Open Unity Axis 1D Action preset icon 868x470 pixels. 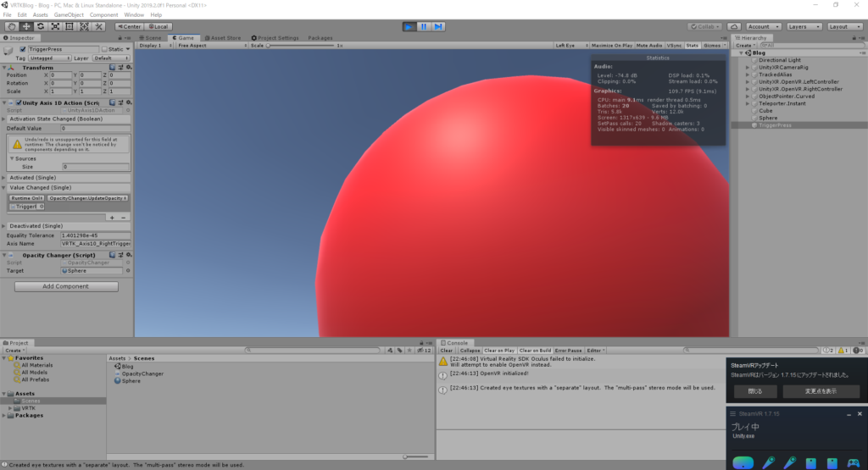pyautogui.click(x=120, y=102)
